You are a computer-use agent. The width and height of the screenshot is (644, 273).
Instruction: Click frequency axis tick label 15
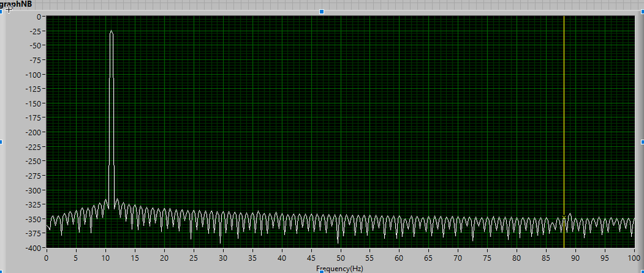coord(135,258)
